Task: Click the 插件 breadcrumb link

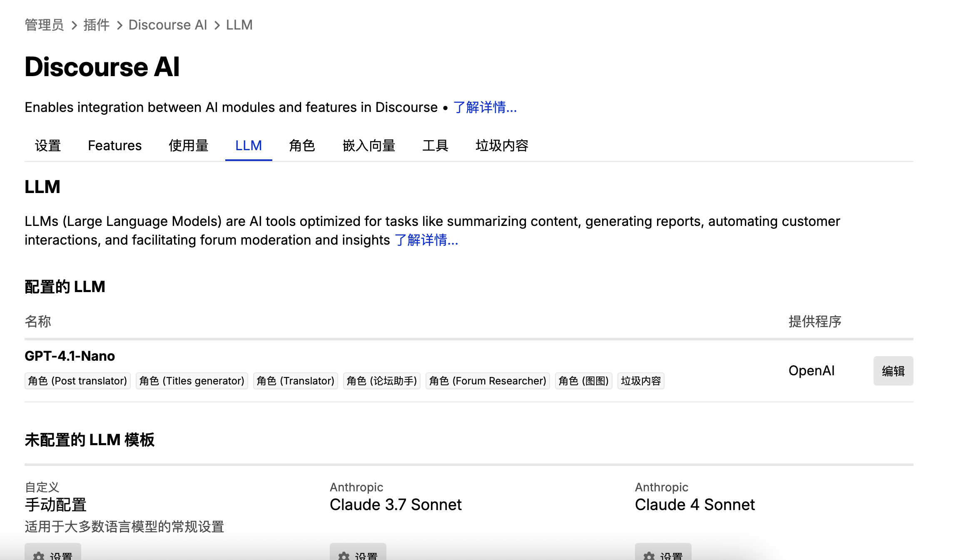Action: click(x=96, y=25)
